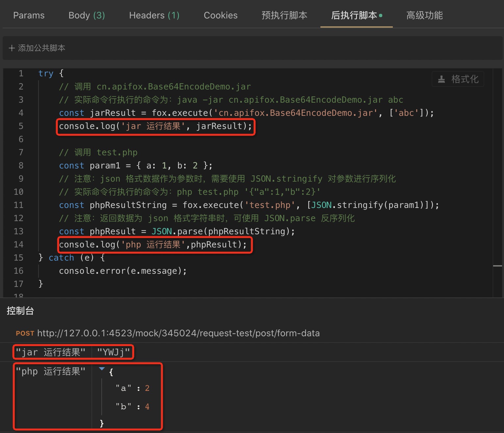Switch to the 预执行脚本 tab
The width and height of the screenshot is (504, 433).
[x=284, y=15]
